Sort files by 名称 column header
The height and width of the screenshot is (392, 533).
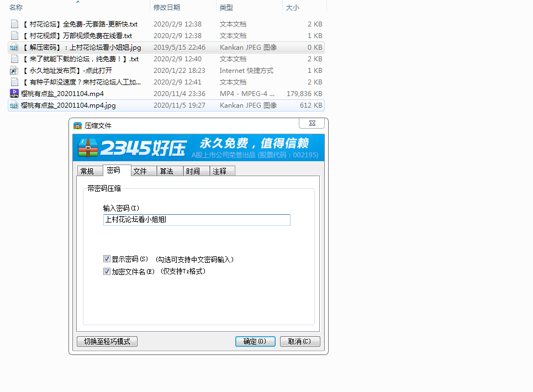coord(17,8)
